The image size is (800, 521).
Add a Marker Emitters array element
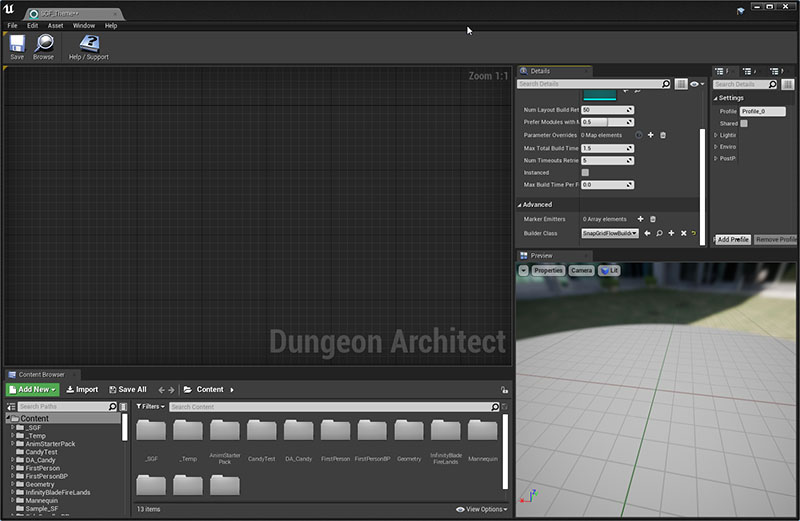pyautogui.click(x=640, y=219)
